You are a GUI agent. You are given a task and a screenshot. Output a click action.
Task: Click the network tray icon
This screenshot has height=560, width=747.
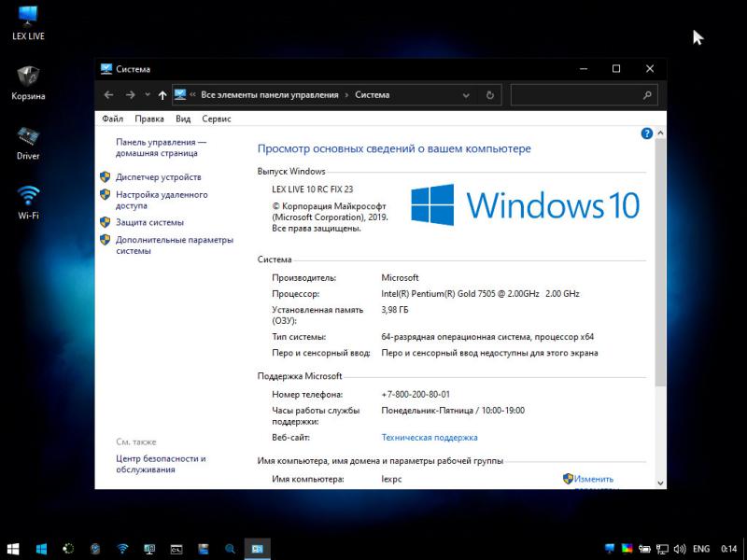(x=662, y=549)
